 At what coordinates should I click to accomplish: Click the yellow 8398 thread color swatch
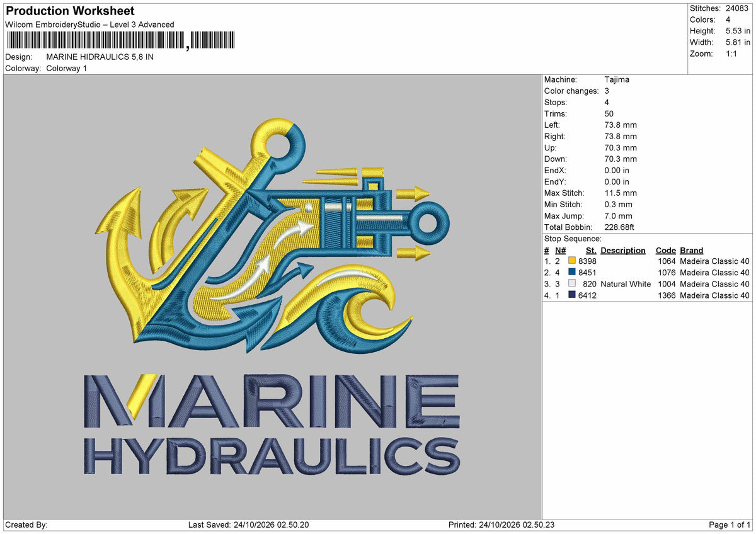point(572,261)
